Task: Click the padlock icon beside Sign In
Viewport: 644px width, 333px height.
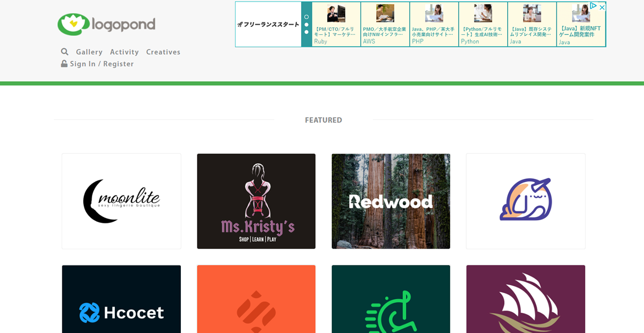Action: coord(64,63)
